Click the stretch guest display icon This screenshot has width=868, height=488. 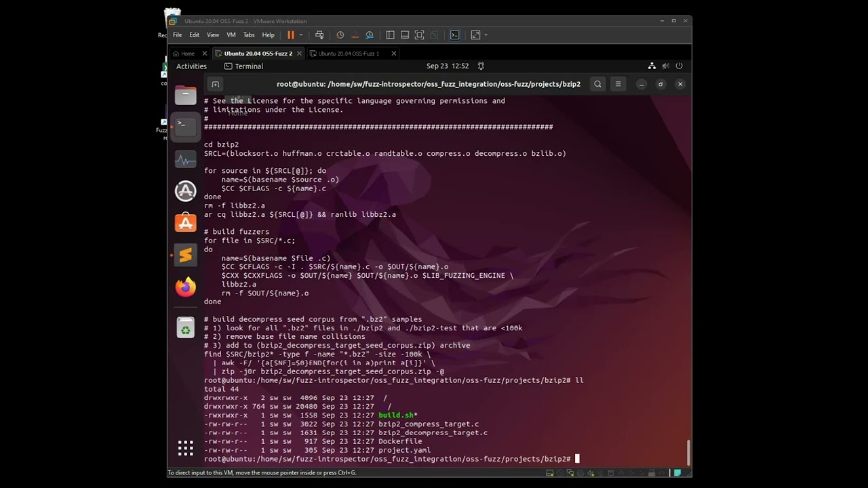(x=475, y=35)
